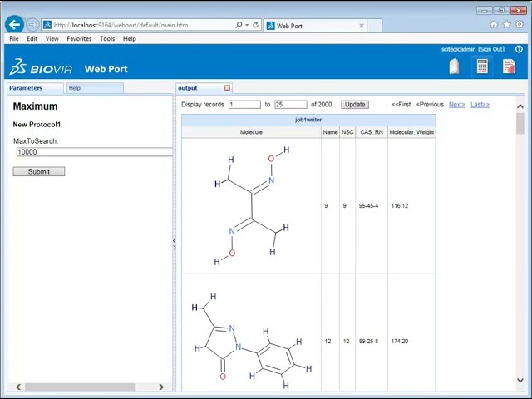532x399 pixels.
Task: Click the New Protocol1 label
Action: pyautogui.click(x=37, y=125)
